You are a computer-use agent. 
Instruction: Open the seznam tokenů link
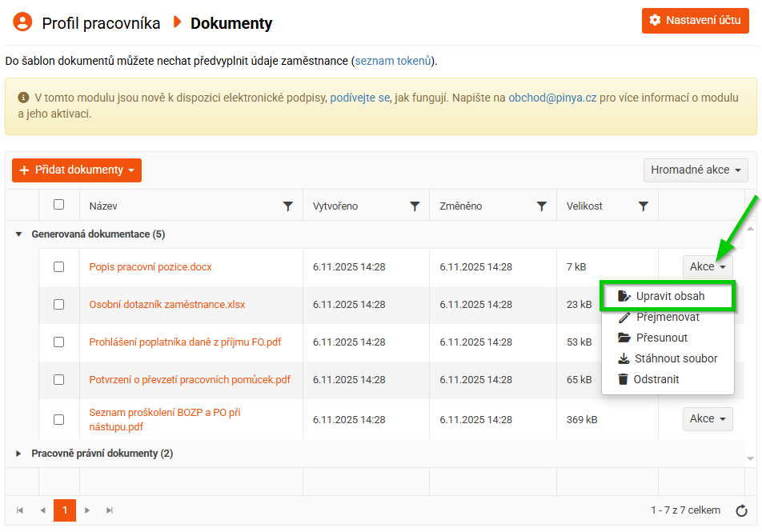pyautogui.click(x=393, y=61)
